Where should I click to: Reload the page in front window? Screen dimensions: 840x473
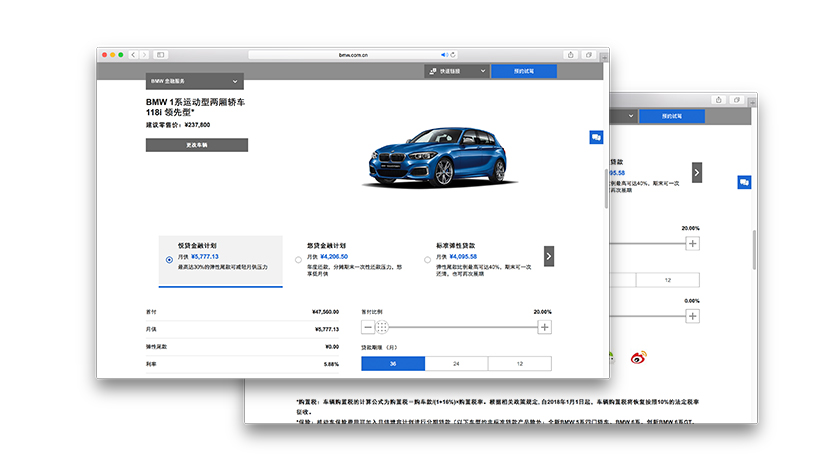point(453,55)
